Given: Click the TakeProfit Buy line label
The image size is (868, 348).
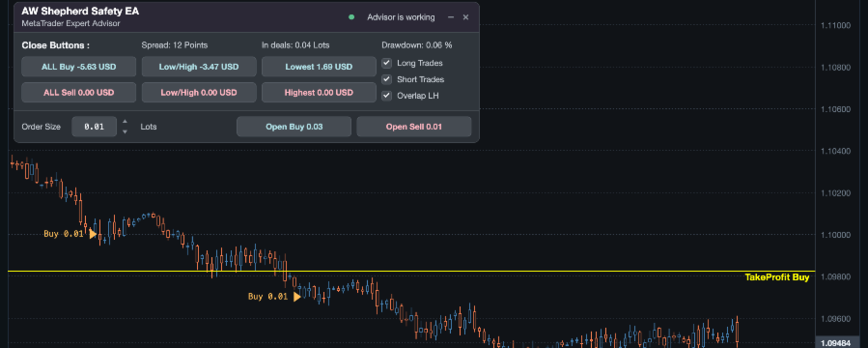Looking at the screenshot, I should click(777, 277).
